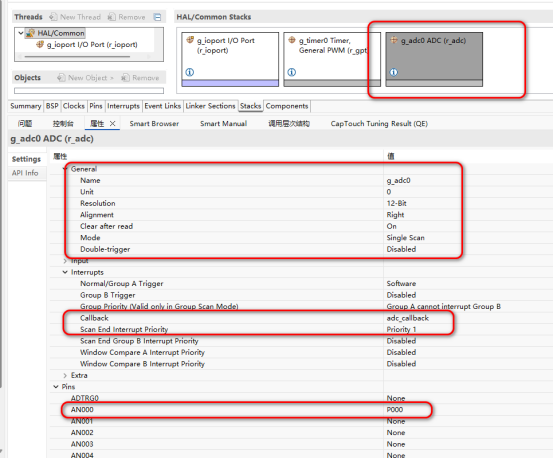The image size is (553, 458).
Task: Edit the Name value g_adc0
Action: (x=399, y=181)
